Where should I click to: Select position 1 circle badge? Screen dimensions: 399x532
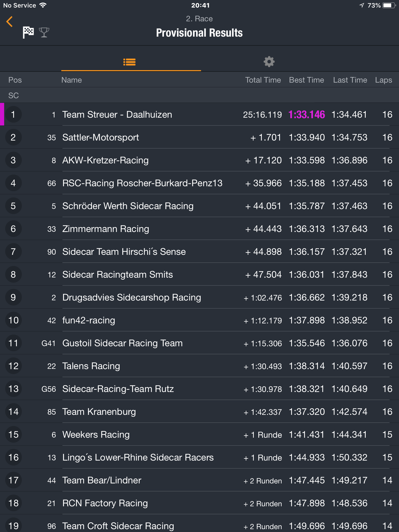(13, 115)
